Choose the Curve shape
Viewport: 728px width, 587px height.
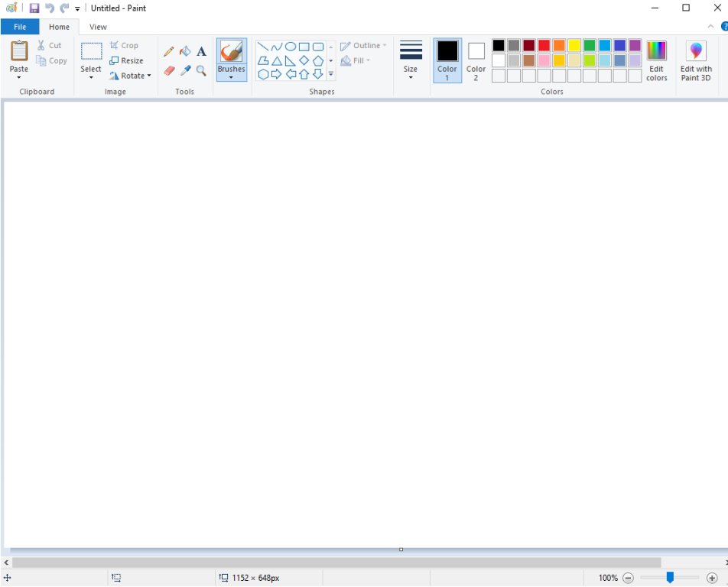(277, 47)
